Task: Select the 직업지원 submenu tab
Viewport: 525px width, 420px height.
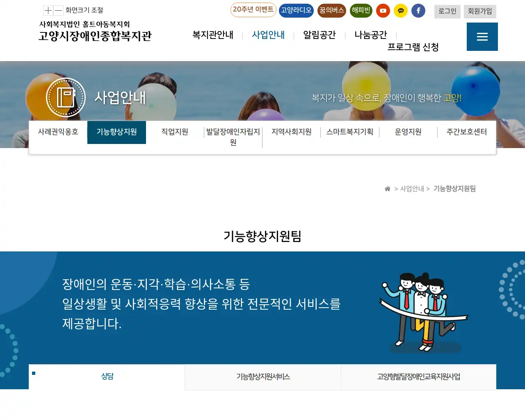Action: [175, 132]
